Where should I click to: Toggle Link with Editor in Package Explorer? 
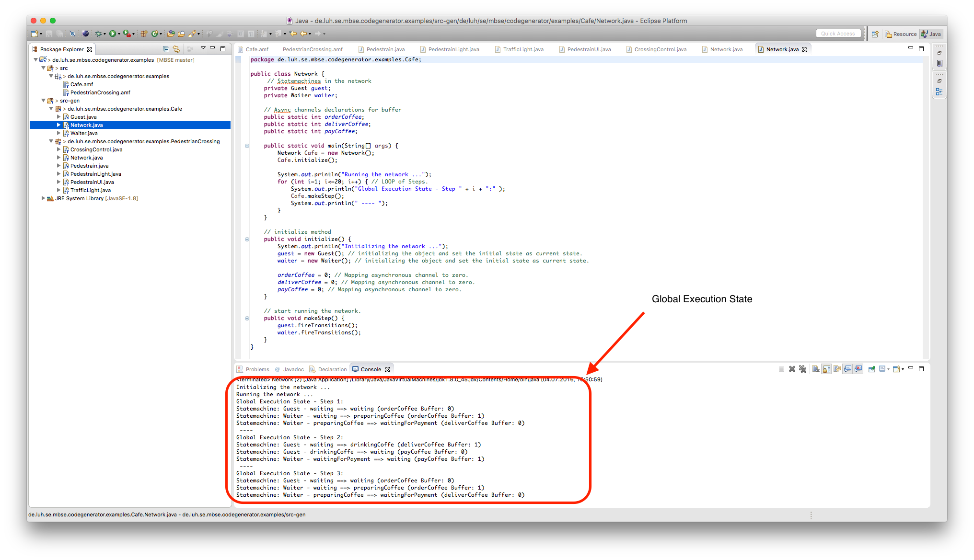coord(176,49)
